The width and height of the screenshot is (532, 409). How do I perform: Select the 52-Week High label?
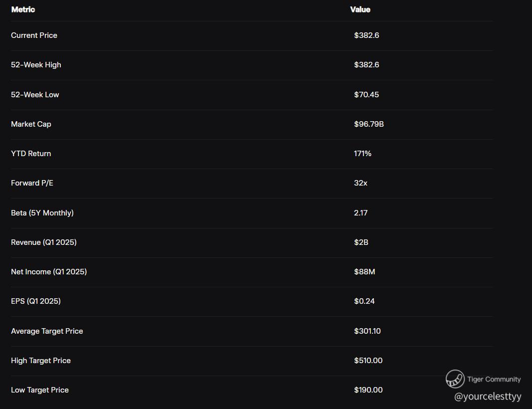(36, 65)
